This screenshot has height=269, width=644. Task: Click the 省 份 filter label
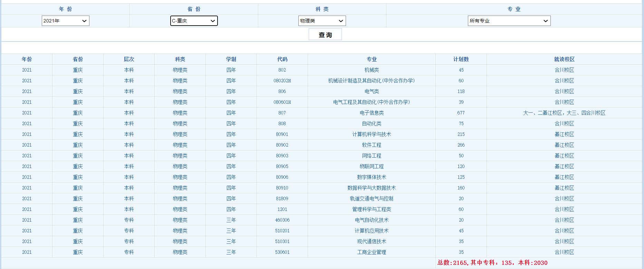tap(194, 9)
